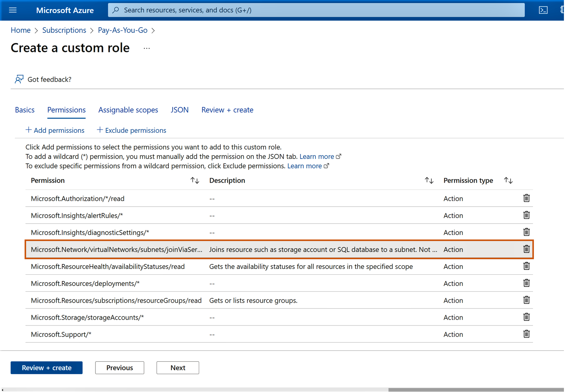Click the Got feedback icon
570x392 pixels.
coord(19,79)
